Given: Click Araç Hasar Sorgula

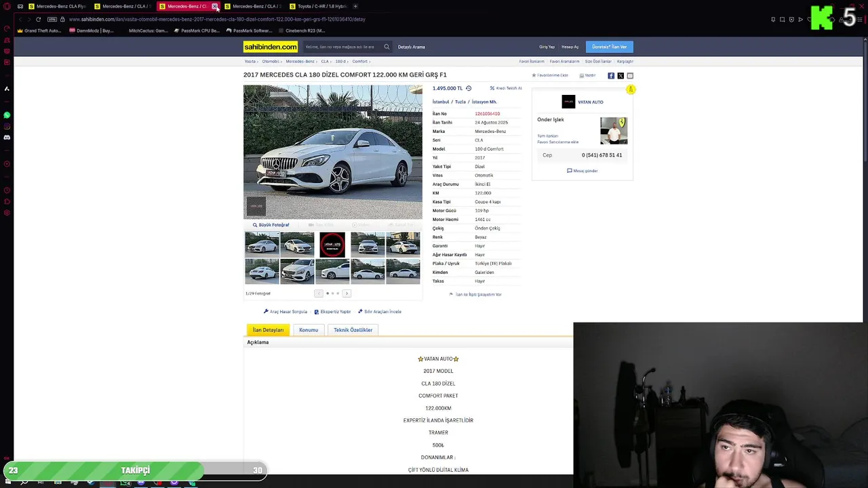Looking at the screenshot, I should (x=285, y=312).
